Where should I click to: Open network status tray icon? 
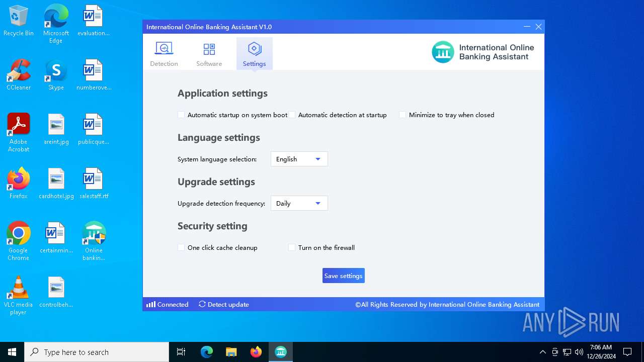(x=567, y=352)
